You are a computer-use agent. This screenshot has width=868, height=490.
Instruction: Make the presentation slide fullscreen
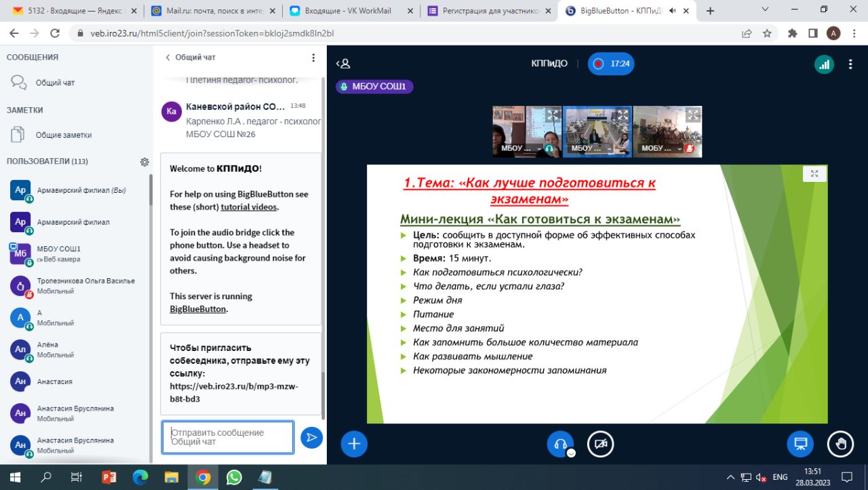click(x=814, y=174)
